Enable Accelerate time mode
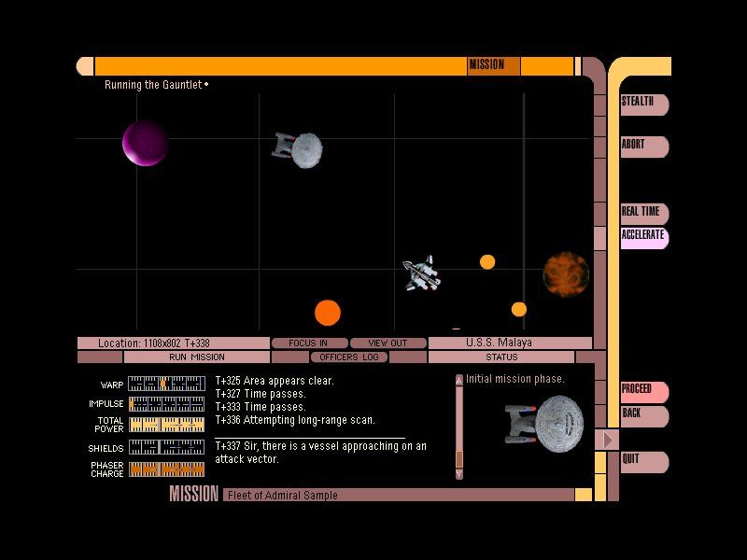The width and height of the screenshot is (747, 560). 643,236
